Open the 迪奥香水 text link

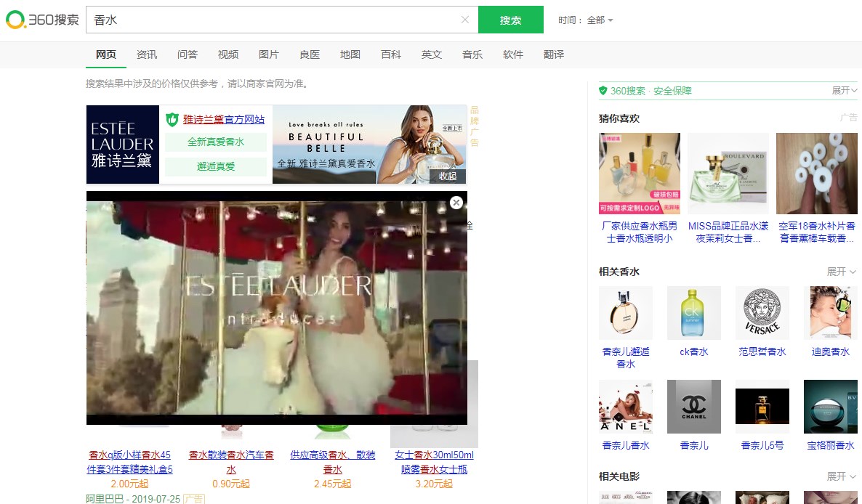tap(830, 352)
